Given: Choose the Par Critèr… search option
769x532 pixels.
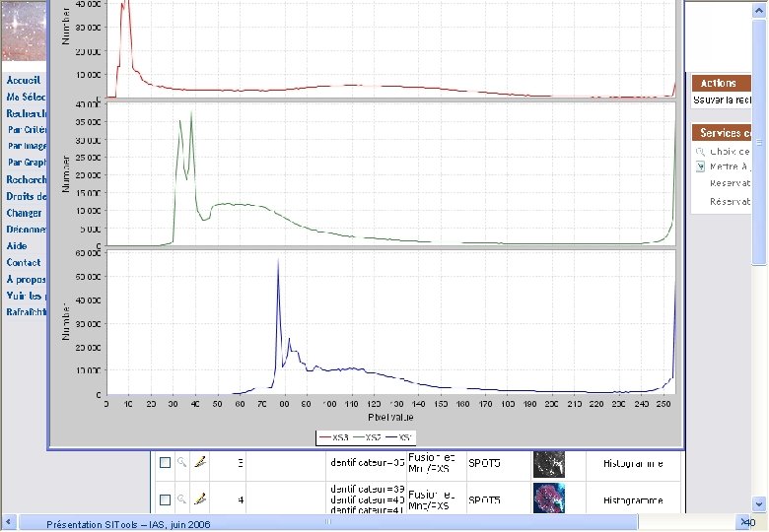Looking at the screenshot, I should [27, 129].
